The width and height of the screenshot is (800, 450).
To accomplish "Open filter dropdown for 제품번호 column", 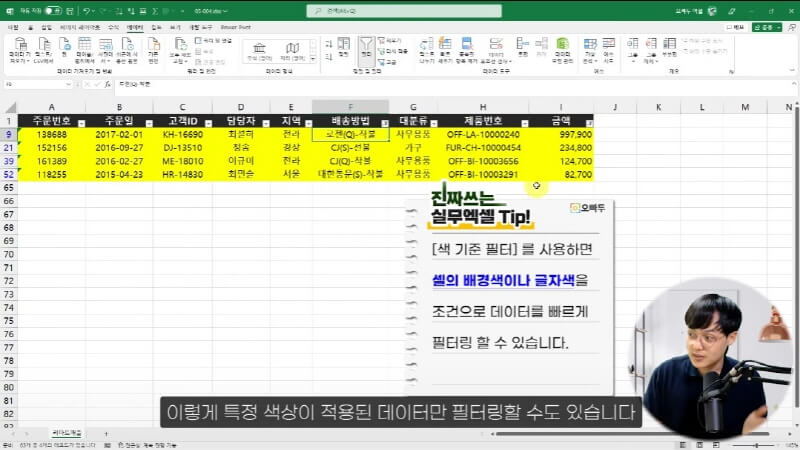I will 524,123.
